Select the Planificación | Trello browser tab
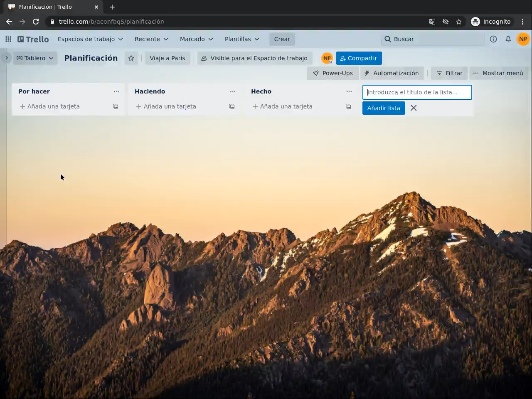The image size is (532, 399). click(x=53, y=7)
